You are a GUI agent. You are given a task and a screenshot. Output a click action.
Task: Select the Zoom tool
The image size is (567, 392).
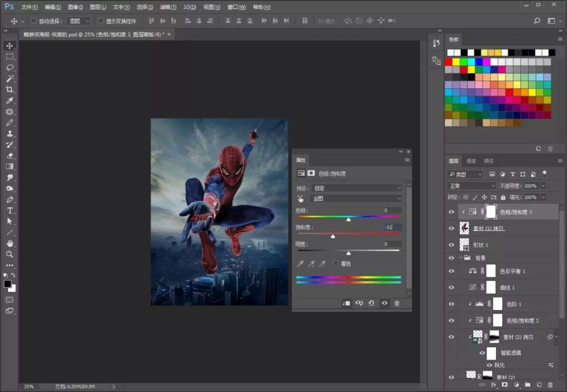point(10,255)
